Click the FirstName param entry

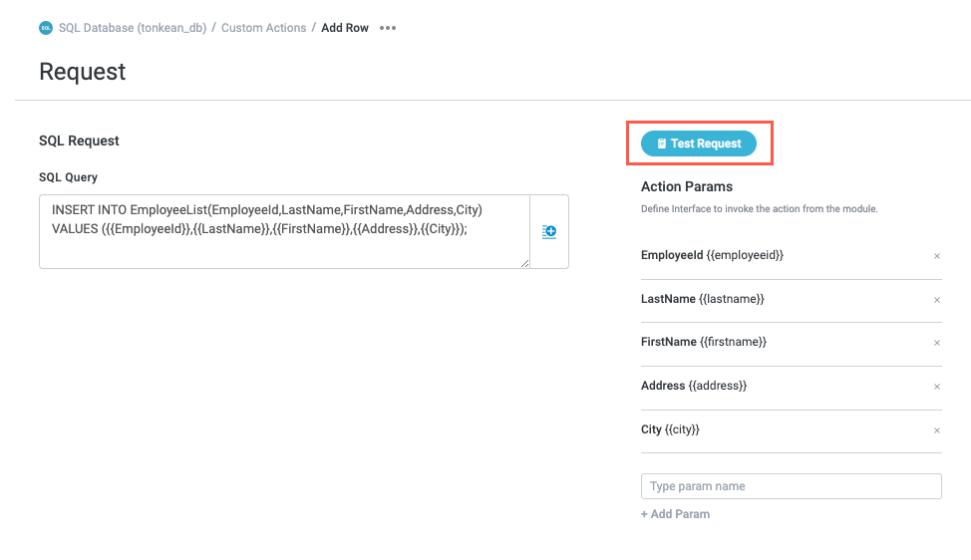click(x=703, y=342)
